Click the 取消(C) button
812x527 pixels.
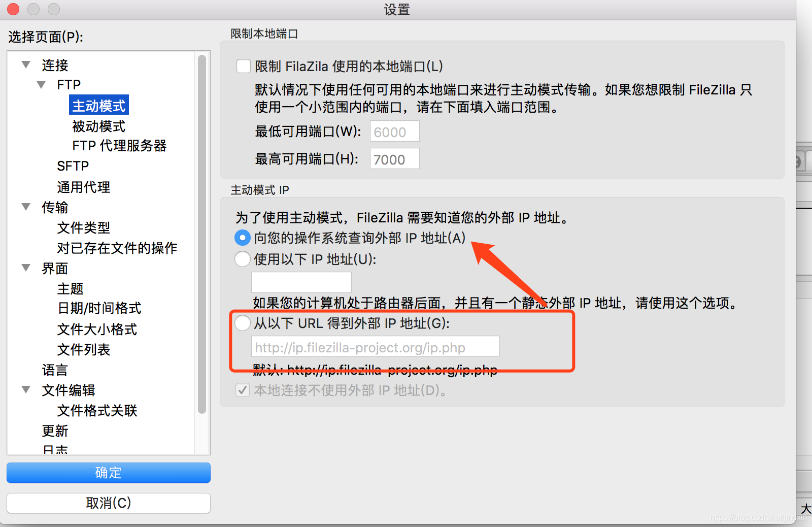(x=109, y=503)
